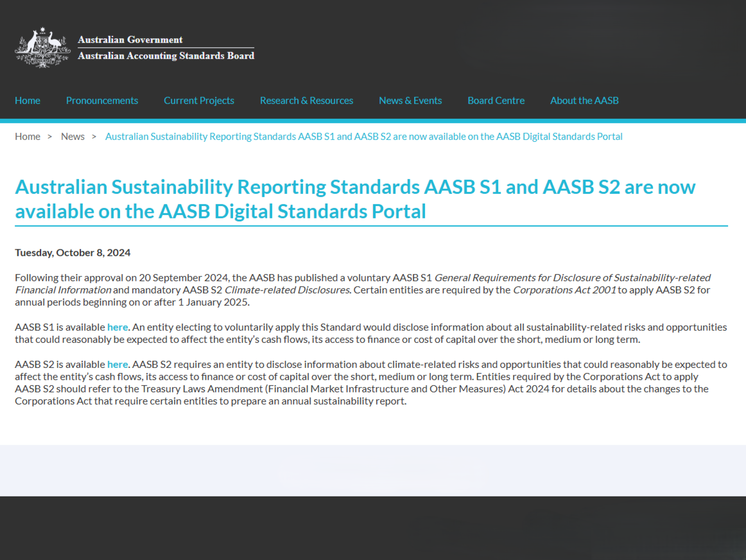Open the Research & Resources menu
This screenshot has height=560, width=746.
pyautogui.click(x=306, y=100)
